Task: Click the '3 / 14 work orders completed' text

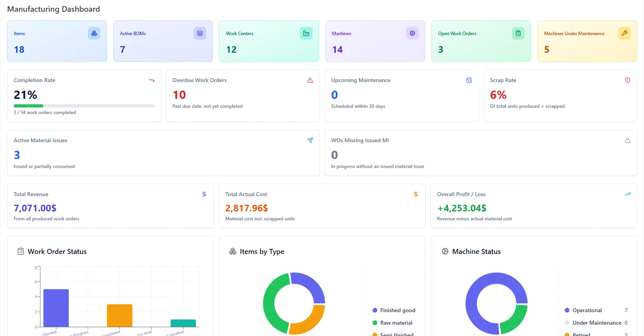Action: (45, 113)
